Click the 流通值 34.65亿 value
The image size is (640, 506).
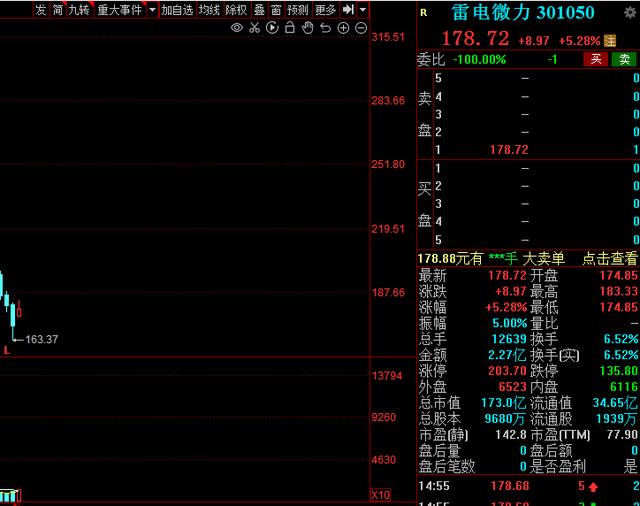pyautogui.click(x=615, y=403)
